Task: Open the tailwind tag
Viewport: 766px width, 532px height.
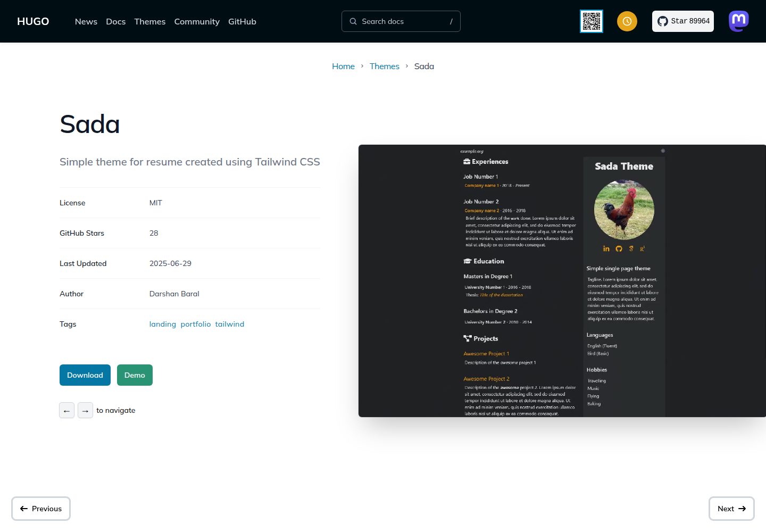Action: [x=230, y=324]
